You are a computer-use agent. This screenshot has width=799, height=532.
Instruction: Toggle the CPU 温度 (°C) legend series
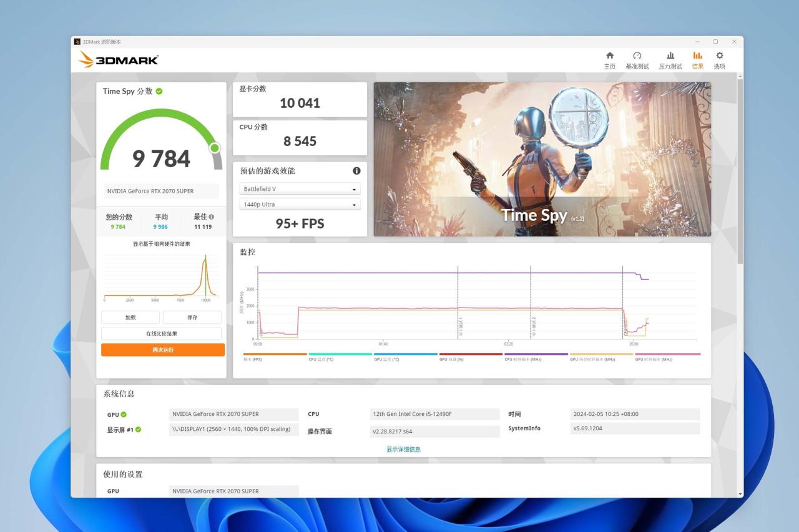340,357
